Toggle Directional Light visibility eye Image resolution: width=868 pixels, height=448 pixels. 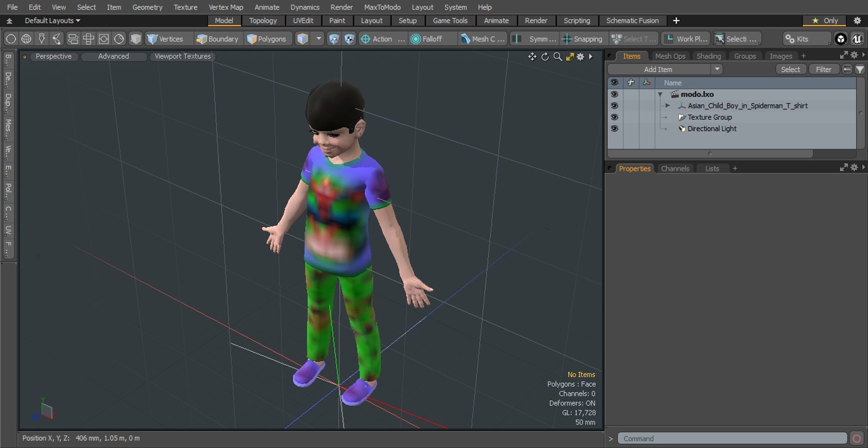pyautogui.click(x=614, y=128)
